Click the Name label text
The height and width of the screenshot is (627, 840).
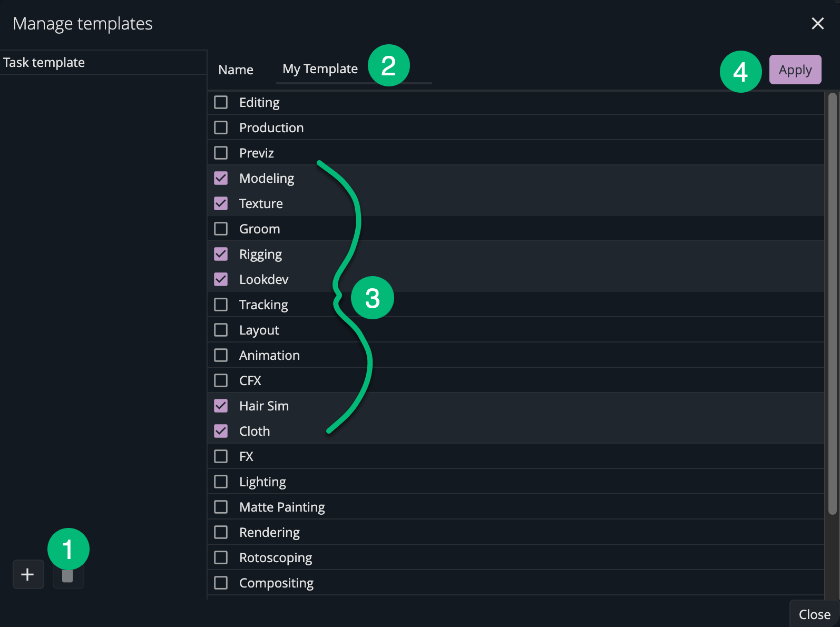[x=236, y=70]
